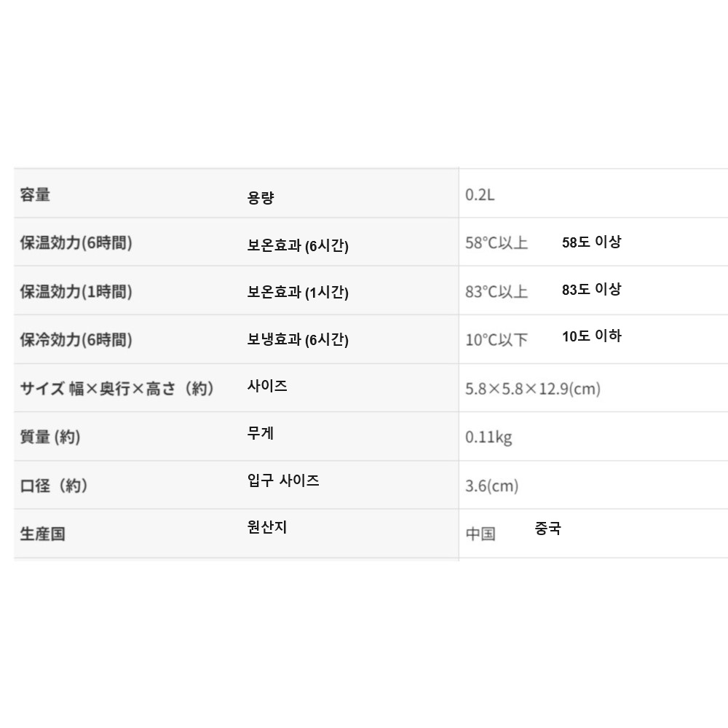Click the Korean text 보온효과 (6시간)

tap(298, 246)
